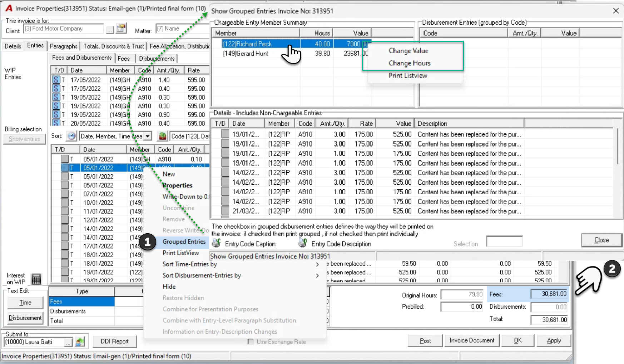Toggle the Use Exchange Rate checkbox
The height and width of the screenshot is (364, 624).
(x=251, y=342)
